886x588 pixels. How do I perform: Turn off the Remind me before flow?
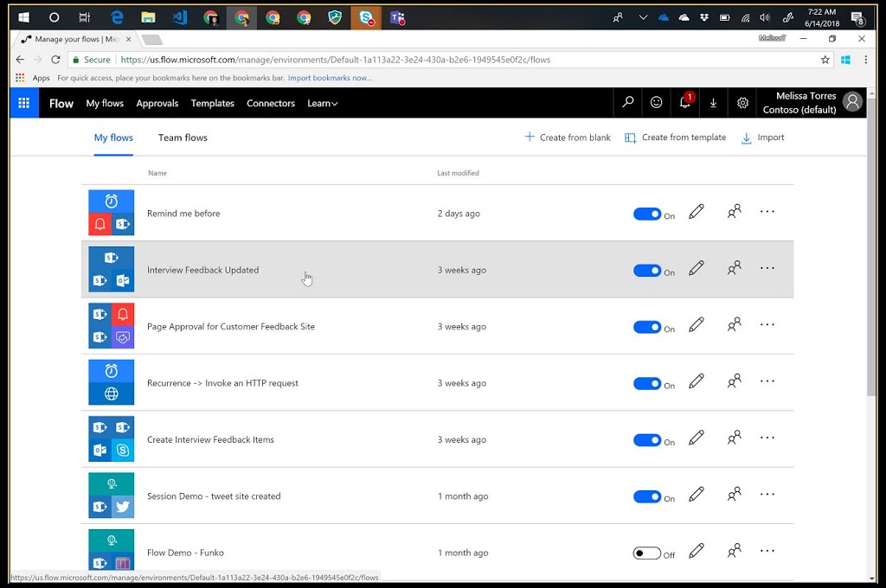[x=647, y=214]
